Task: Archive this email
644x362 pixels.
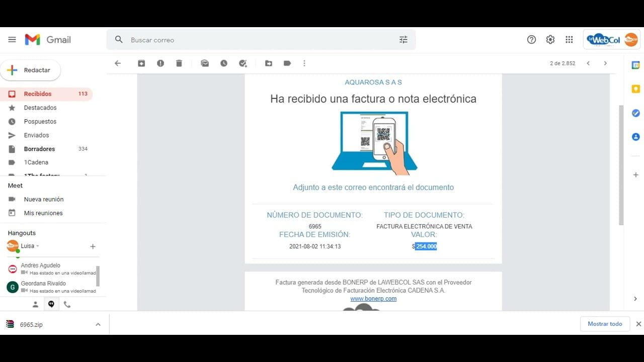Action: coord(141,63)
